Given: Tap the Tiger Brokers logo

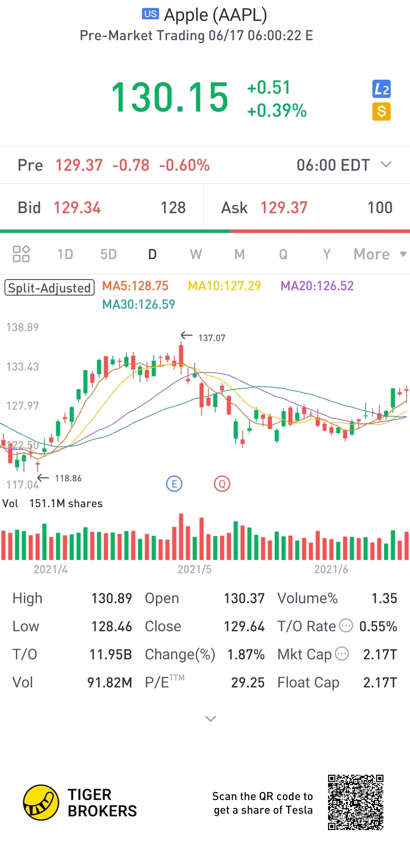Looking at the screenshot, I should pyautogui.click(x=41, y=802).
